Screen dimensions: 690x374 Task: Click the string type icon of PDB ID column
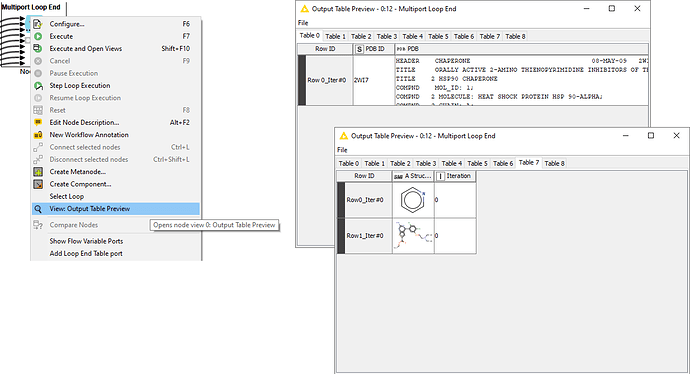(x=360, y=49)
